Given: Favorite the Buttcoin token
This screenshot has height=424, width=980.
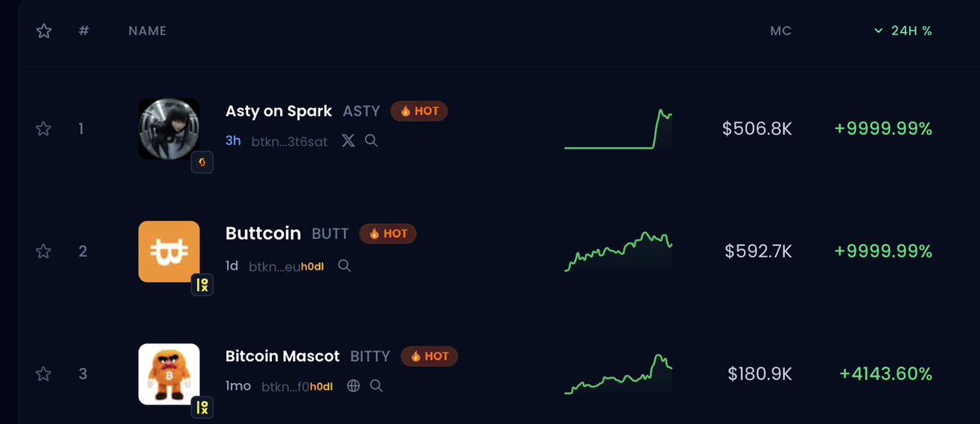Looking at the screenshot, I should click(x=44, y=252).
